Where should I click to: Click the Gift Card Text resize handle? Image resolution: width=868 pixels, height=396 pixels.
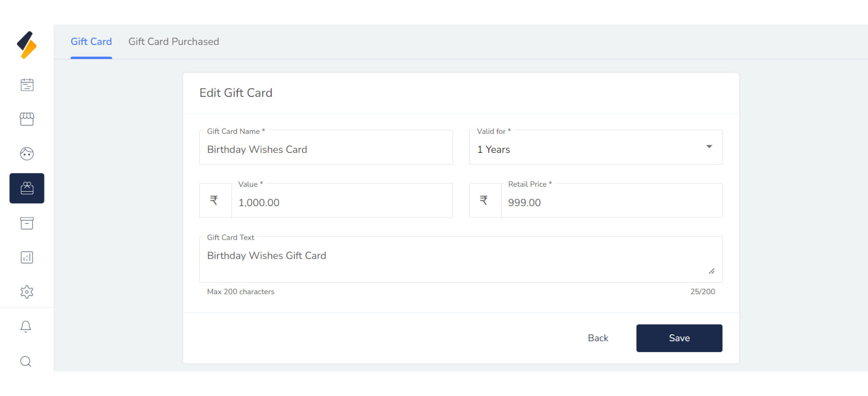point(712,271)
